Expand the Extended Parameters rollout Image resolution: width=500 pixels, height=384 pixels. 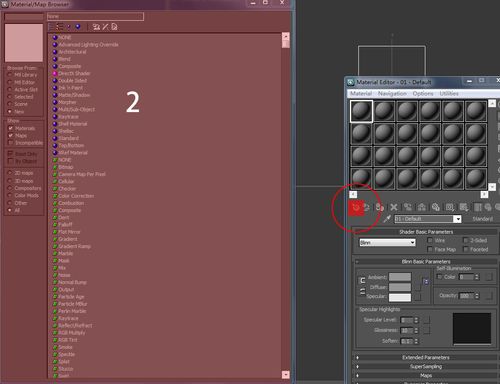pyautogui.click(x=426, y=357)
